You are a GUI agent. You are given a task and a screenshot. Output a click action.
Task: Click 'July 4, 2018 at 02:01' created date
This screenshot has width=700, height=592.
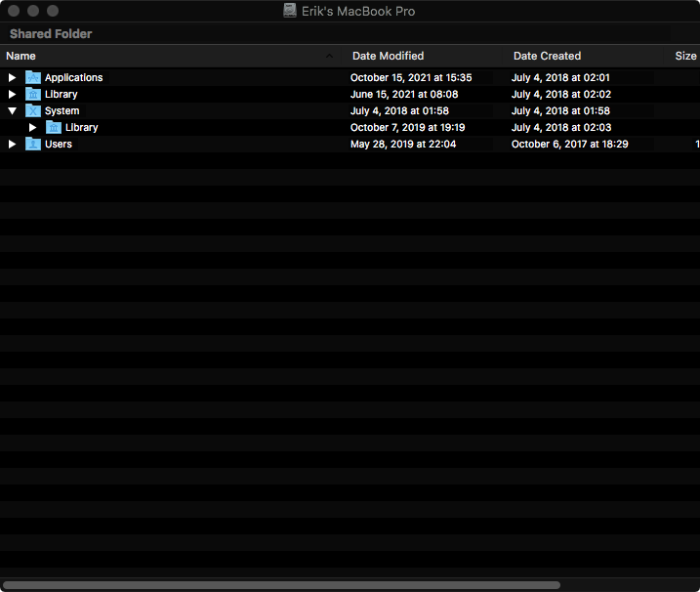pos(560,78)
